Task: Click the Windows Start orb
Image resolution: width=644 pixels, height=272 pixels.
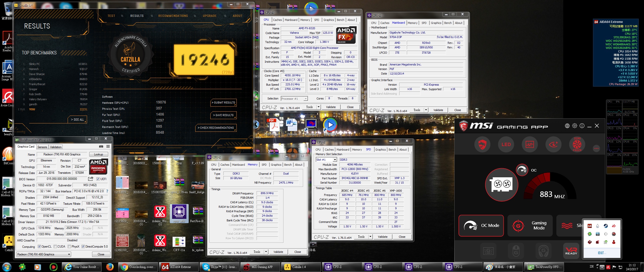Action: [7, 267]
